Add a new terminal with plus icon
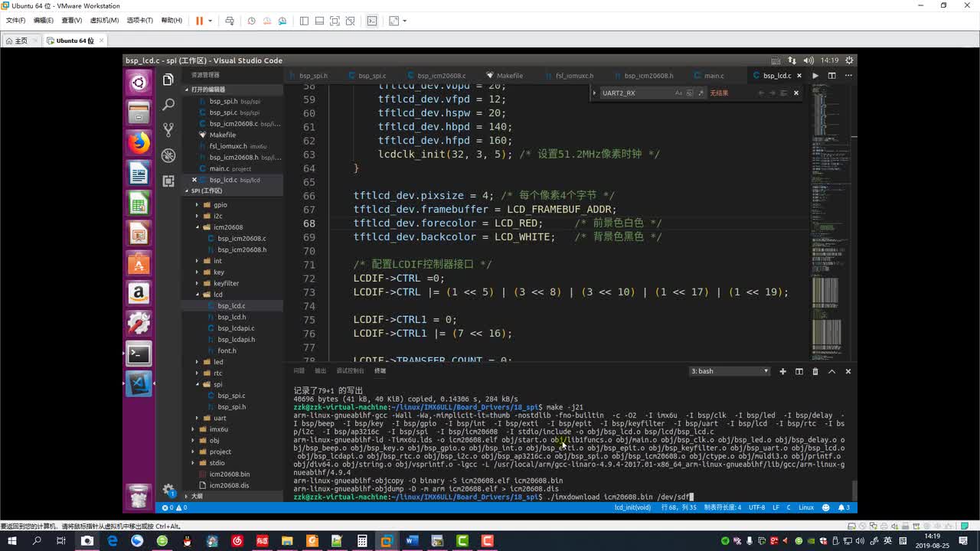The image size is (980, 551). (x=782, y=371)
